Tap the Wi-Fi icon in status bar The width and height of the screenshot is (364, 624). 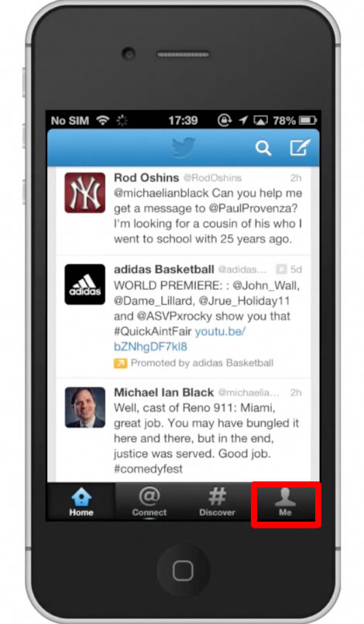103,120
